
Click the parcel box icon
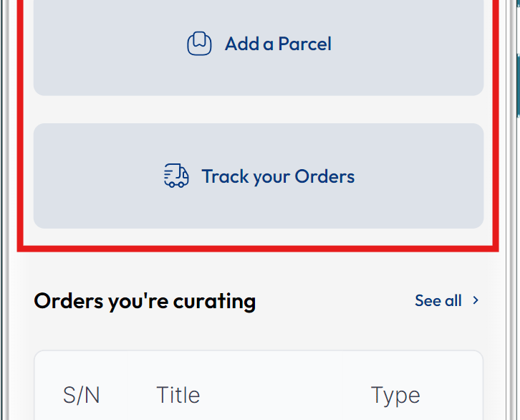tap(199, 44)
